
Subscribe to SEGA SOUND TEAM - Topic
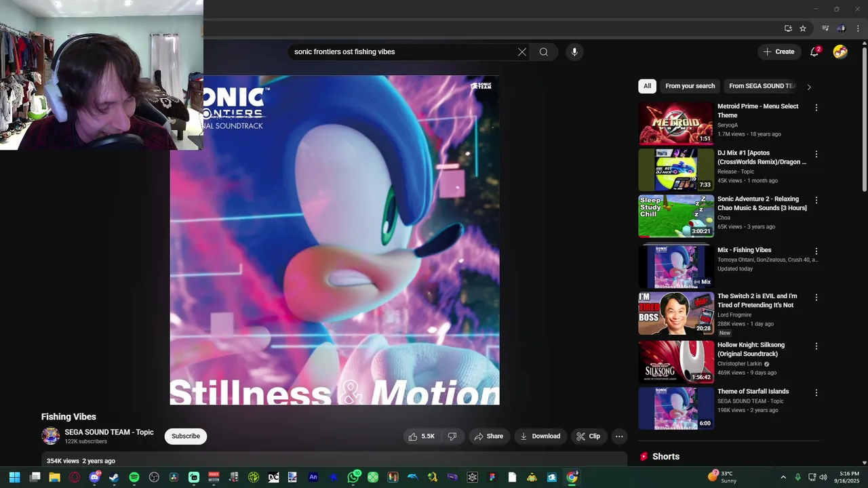coord(186,436)
